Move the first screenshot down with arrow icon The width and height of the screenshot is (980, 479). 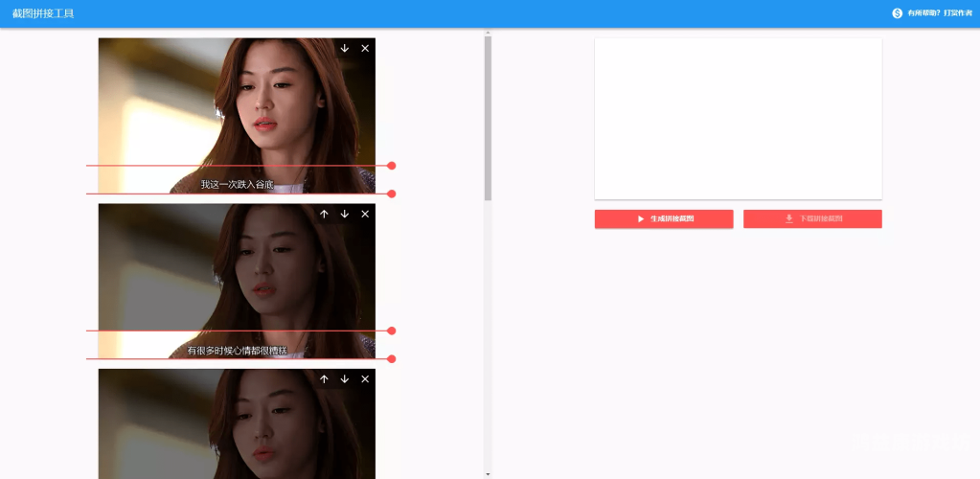tap(345, 49)
